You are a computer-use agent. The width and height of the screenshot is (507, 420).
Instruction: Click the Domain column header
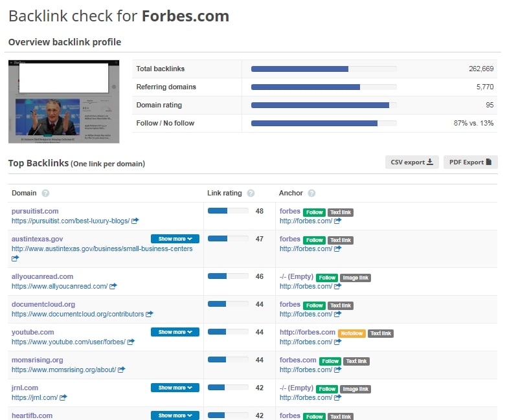click(x=24, y=193)
